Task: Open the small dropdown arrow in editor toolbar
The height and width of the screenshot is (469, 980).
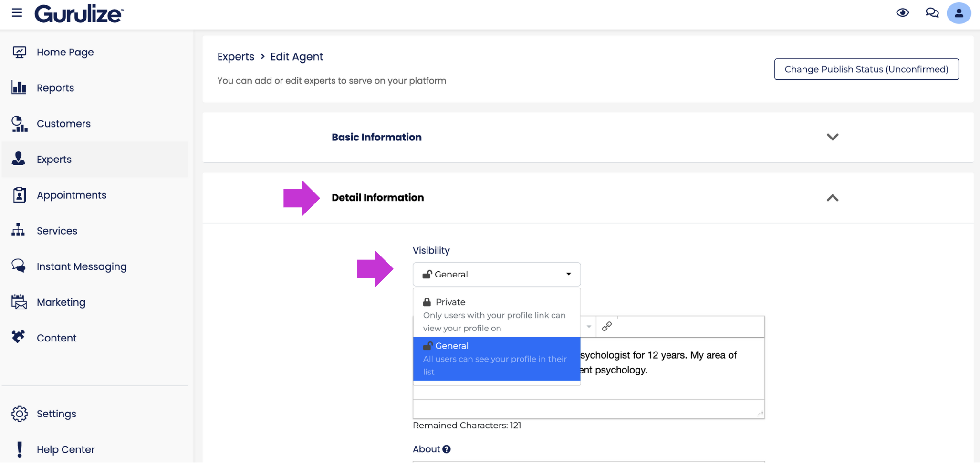Action: tap(589, 327)
